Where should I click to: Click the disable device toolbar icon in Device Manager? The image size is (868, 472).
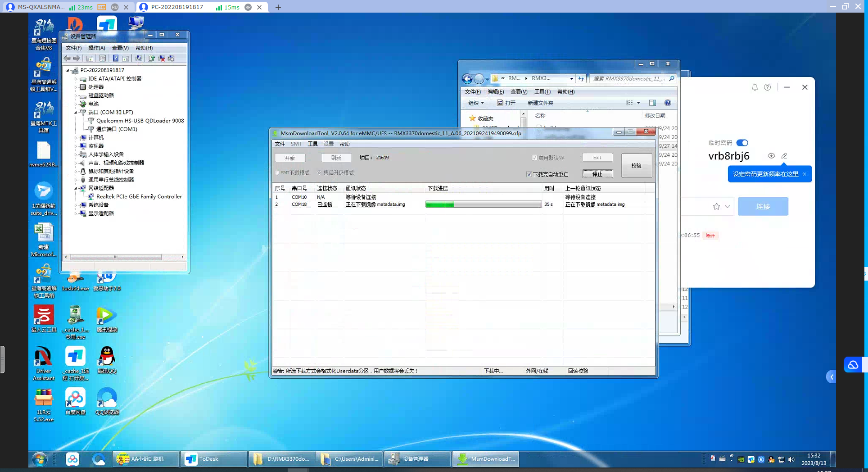[x=171, y=58]
